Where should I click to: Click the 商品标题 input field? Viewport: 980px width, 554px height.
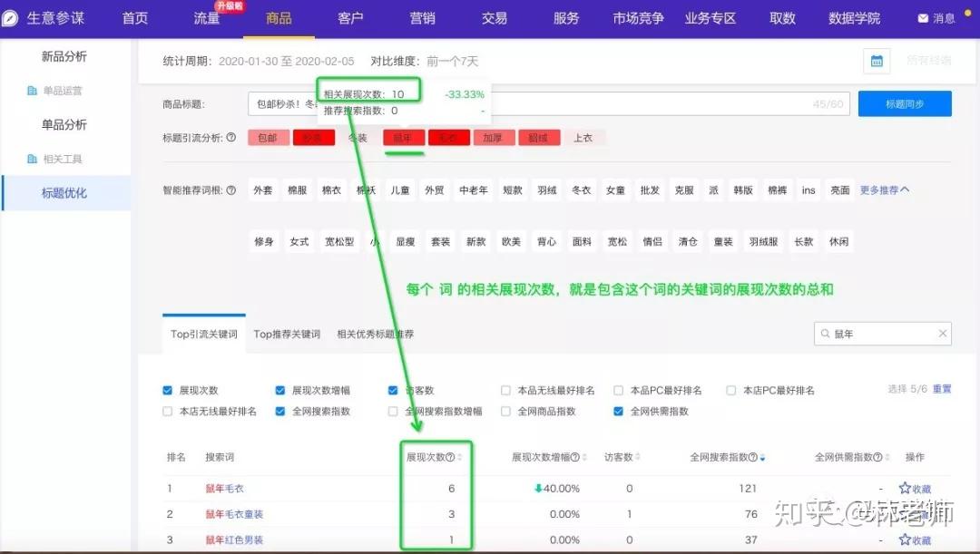click(x=549, y=103)
